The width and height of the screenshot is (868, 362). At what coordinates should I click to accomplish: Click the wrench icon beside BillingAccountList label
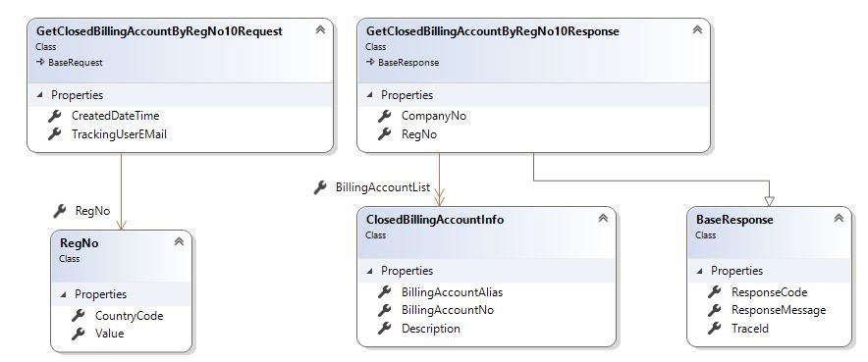tap(320, 187)
